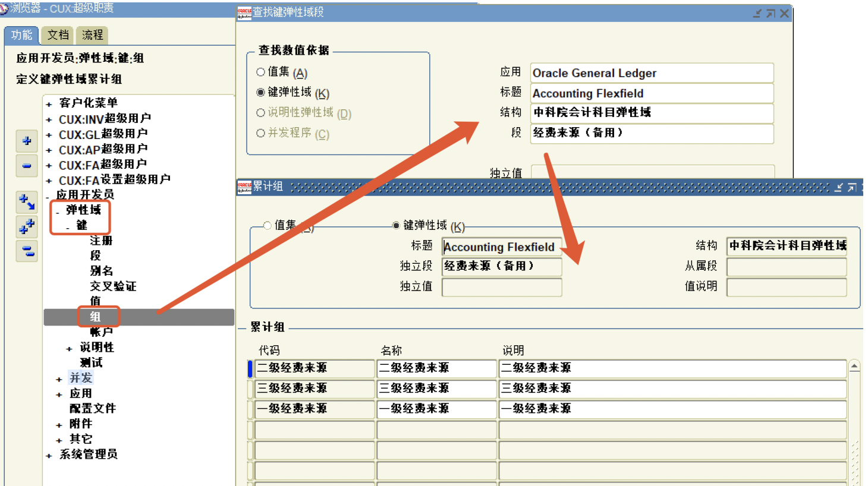Click 代码 cell 一级经费来源
This screenshot has width=868, height=486.
point(315,409)
